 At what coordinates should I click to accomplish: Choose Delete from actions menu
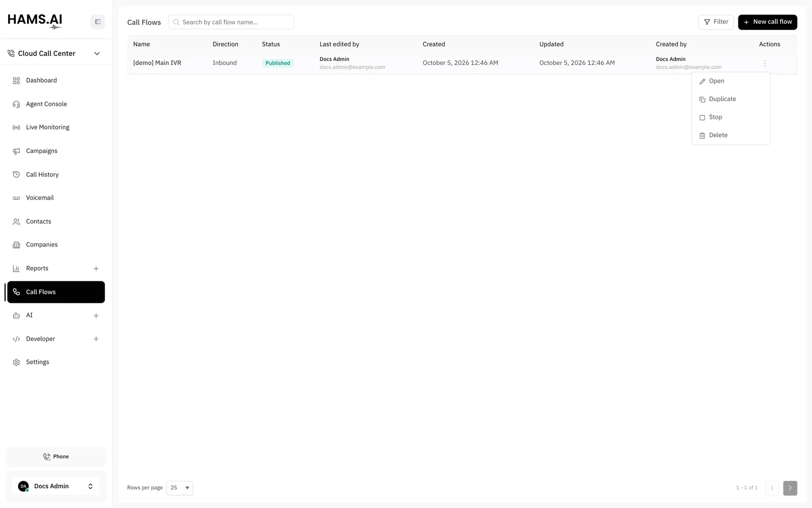click(x=731, y=135)
